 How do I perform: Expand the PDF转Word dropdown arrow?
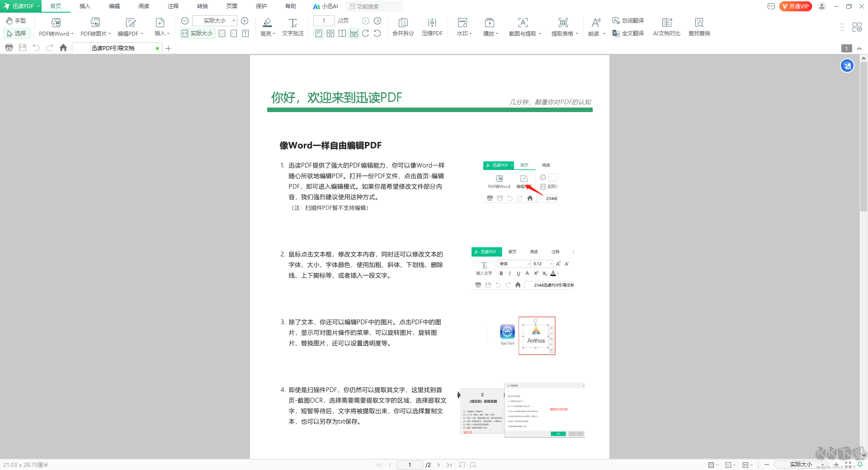[x=72, y=33]
